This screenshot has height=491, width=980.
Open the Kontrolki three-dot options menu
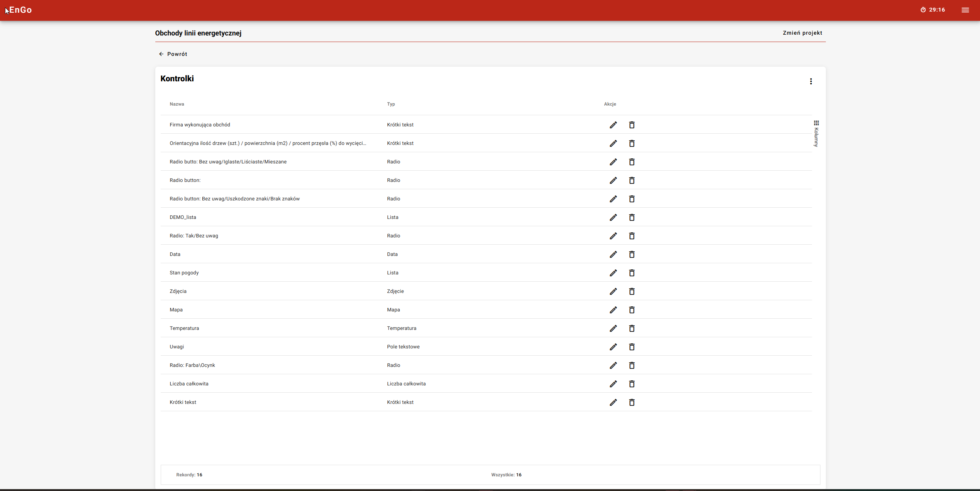click(x=811, y=81)
